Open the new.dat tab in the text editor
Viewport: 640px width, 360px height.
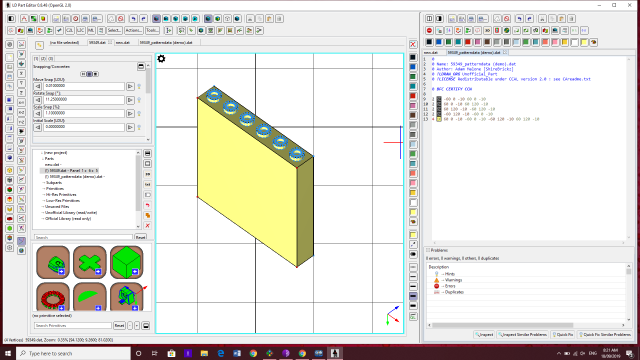click(431, 53)
